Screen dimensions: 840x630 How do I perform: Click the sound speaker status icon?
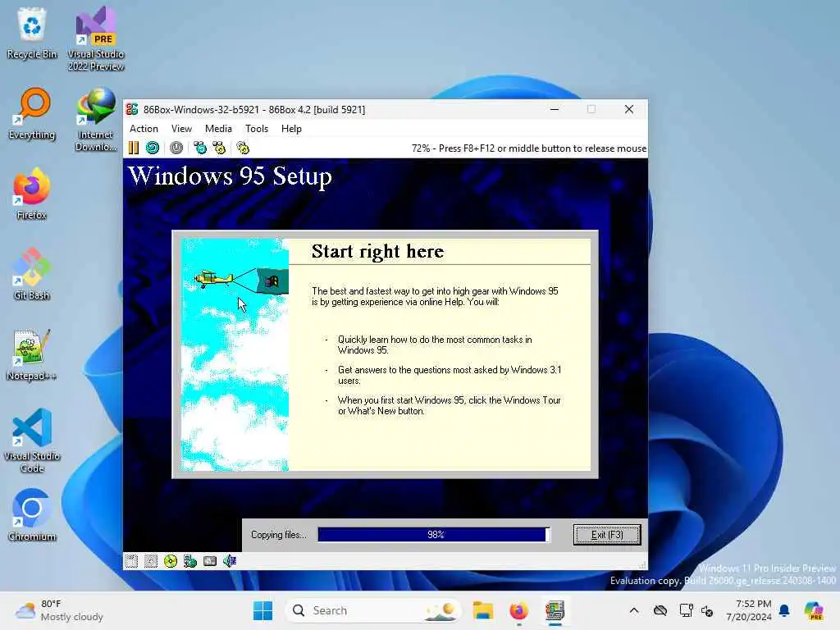230,561
